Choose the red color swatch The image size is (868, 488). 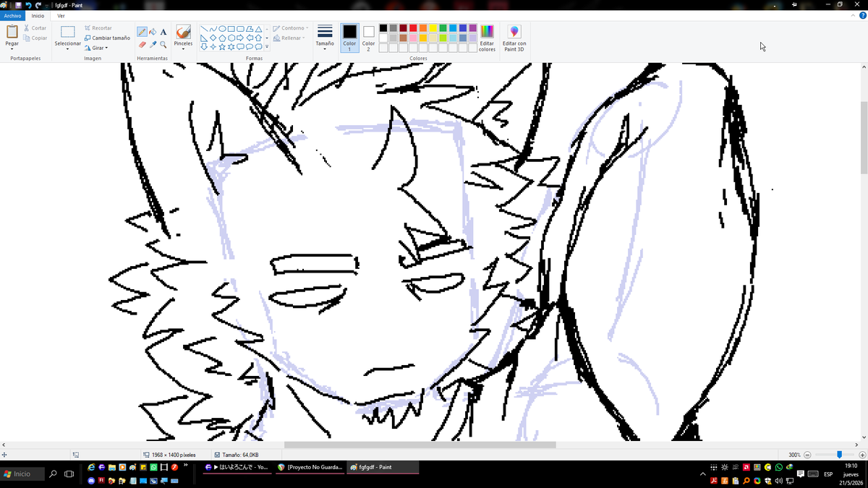[413, 28]
